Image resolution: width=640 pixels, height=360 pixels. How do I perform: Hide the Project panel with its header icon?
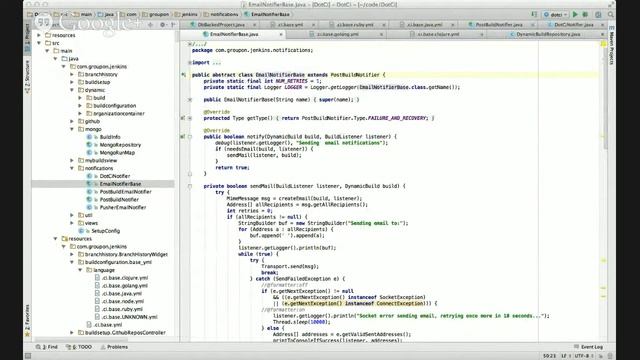(x=173, y=25)
